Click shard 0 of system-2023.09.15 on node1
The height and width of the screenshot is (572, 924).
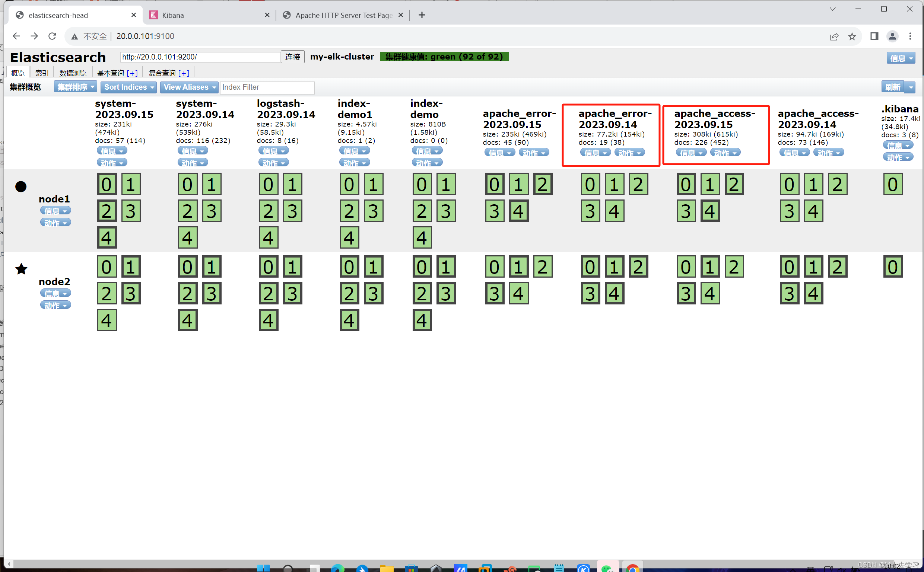(107, 184)
